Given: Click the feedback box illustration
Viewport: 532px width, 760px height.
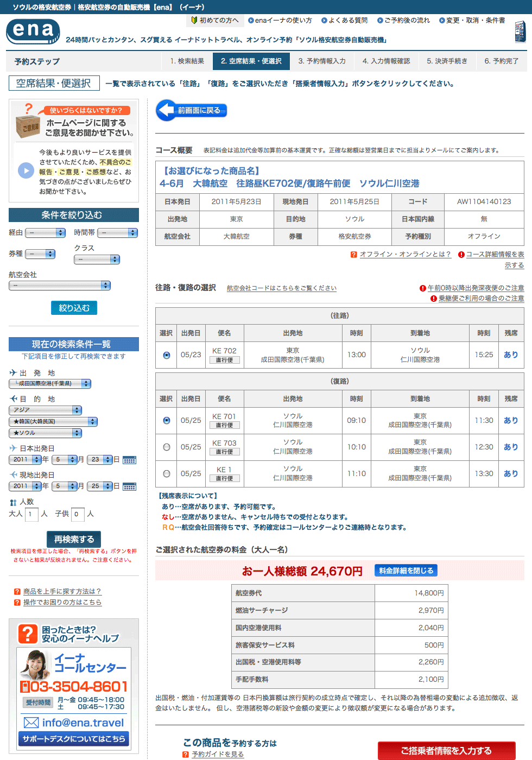Looking at the screenshot, I should 28,121.
